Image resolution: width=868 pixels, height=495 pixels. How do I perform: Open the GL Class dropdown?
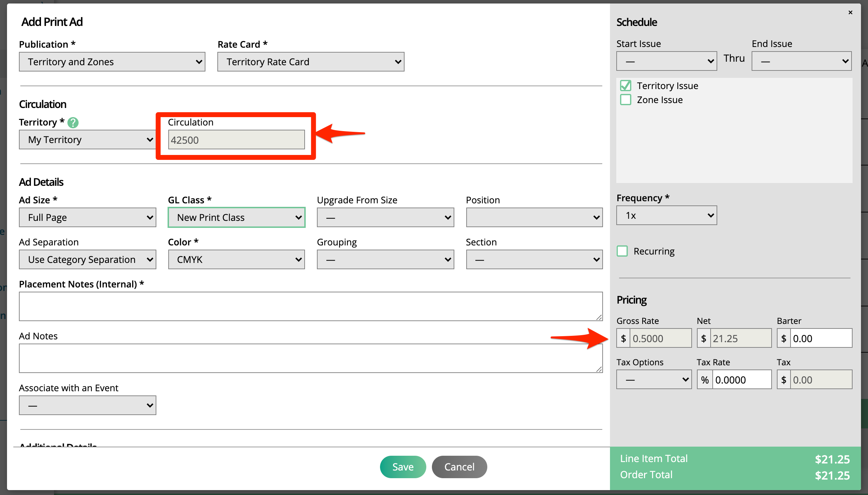pyautogui.click(x=237, y=218)
